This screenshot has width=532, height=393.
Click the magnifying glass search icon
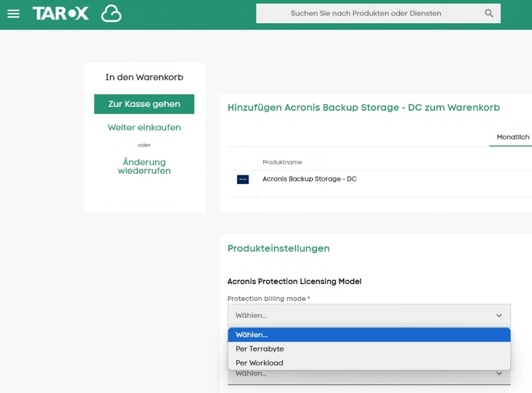(489, 13)
